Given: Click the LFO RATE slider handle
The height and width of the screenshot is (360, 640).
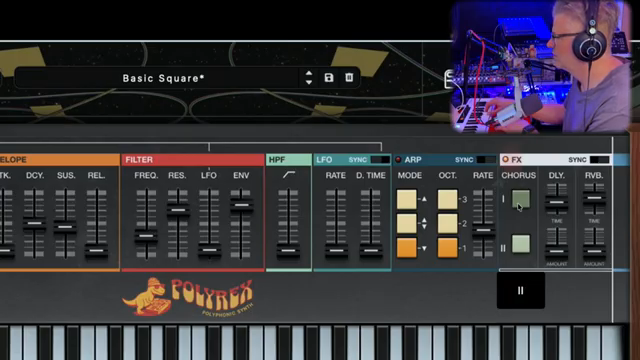Looking at the screenshot, I should [x=336, y=250].
